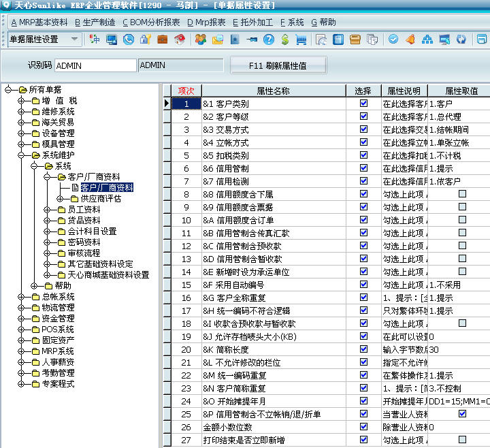Open the E 托外加工 menu
The height and width of the screenshot is (448, 490).
point(252,22)
